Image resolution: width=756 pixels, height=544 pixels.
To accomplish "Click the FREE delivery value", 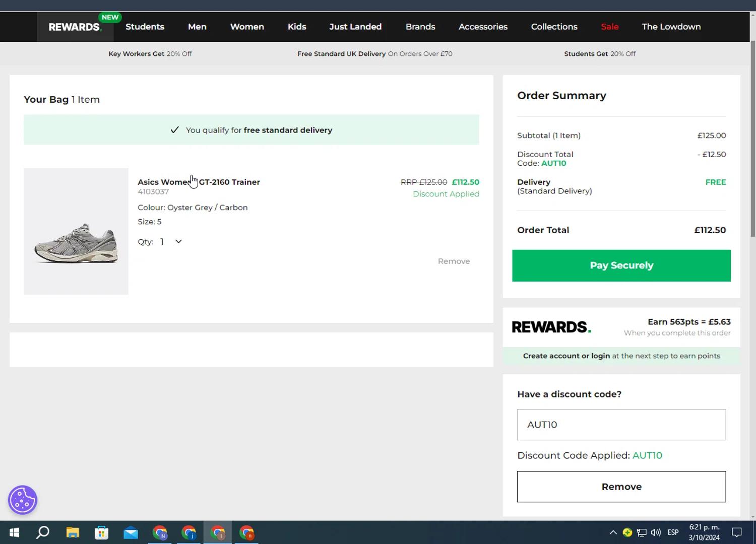I will [x=716, y=182].
